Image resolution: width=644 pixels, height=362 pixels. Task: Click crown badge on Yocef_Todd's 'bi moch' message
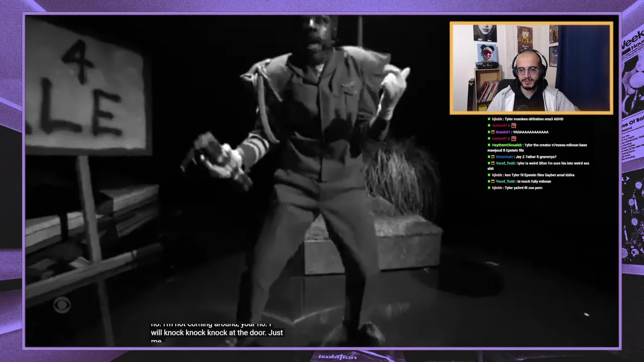493,182
